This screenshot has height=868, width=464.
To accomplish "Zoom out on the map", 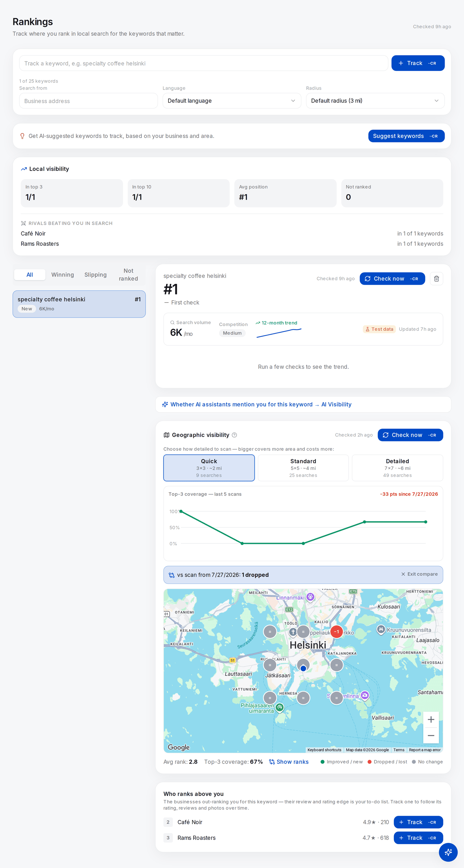I will (430, 735).
